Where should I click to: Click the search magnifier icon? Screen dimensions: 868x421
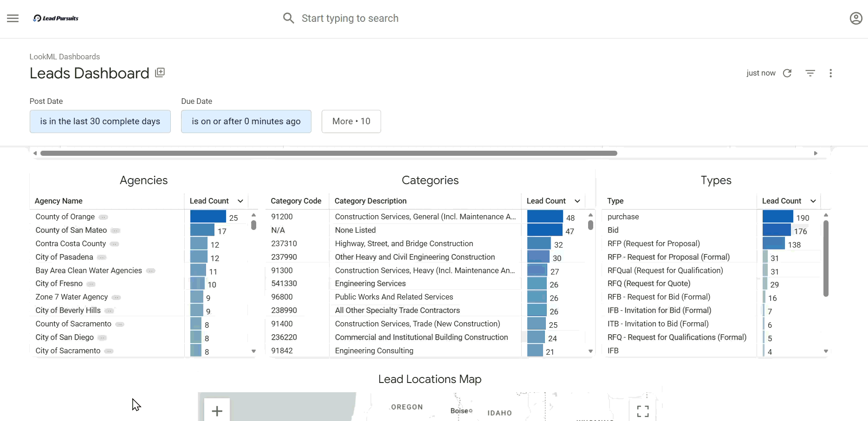point(289,18)
